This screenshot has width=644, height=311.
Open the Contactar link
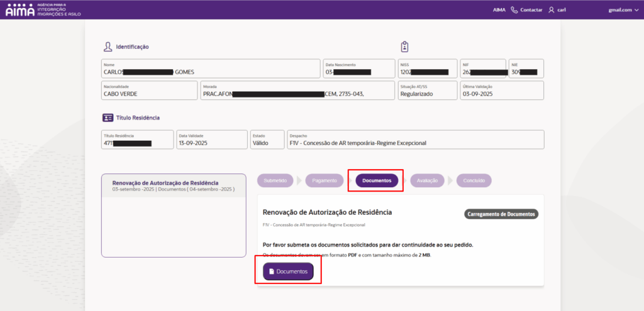pyautogui.click(x=531, y=10)
